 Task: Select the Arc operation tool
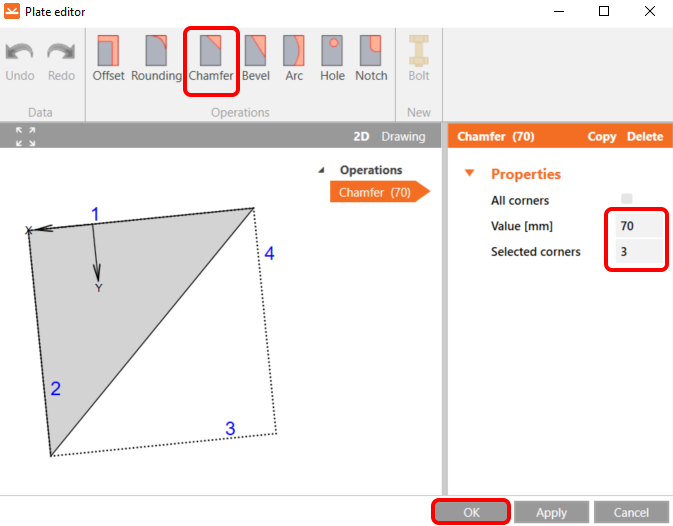click(294, 58)
